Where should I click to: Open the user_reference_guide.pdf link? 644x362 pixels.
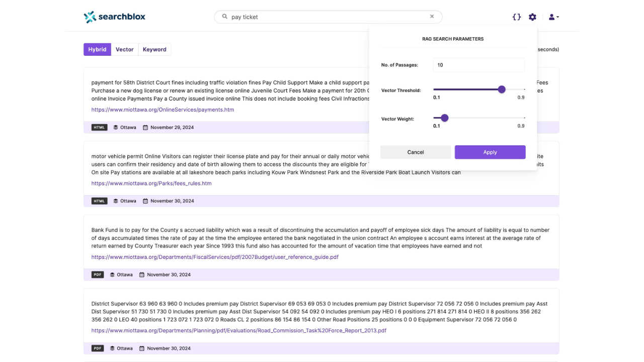215,257
